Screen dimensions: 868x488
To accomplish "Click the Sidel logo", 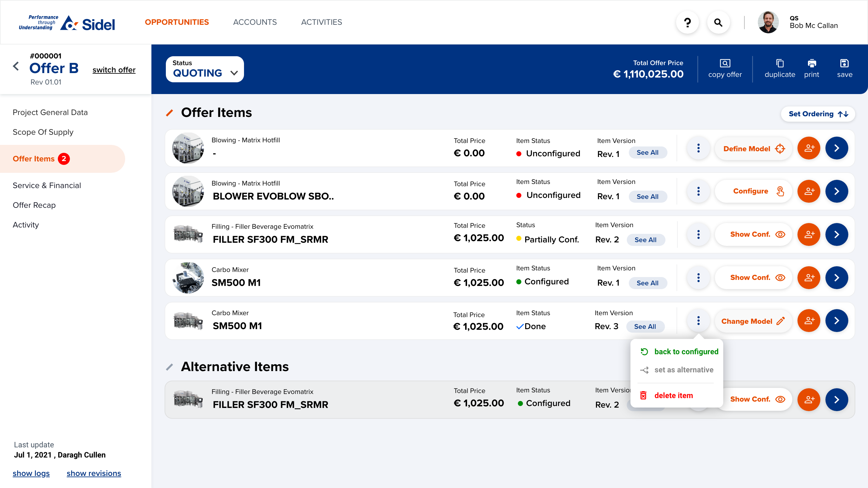I will (x=67, y=23).
